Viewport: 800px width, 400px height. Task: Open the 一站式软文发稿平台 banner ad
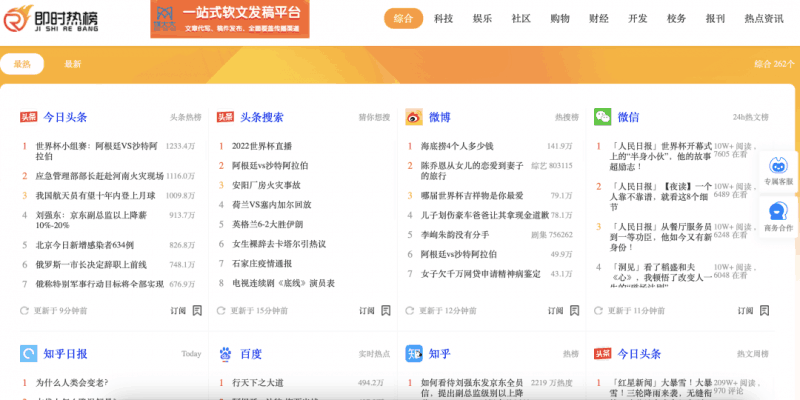point(230,19)
